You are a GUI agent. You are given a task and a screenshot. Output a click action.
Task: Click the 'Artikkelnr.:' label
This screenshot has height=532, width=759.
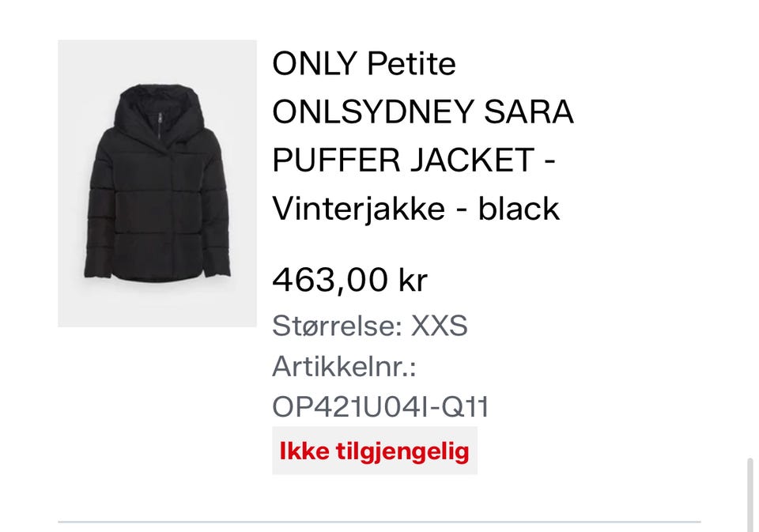click(344, 366)
